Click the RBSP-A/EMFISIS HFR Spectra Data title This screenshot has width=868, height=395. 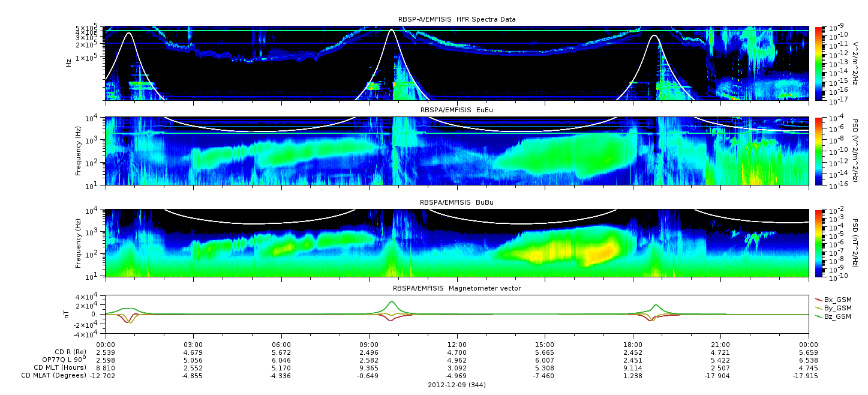click(x=456, y=19)
